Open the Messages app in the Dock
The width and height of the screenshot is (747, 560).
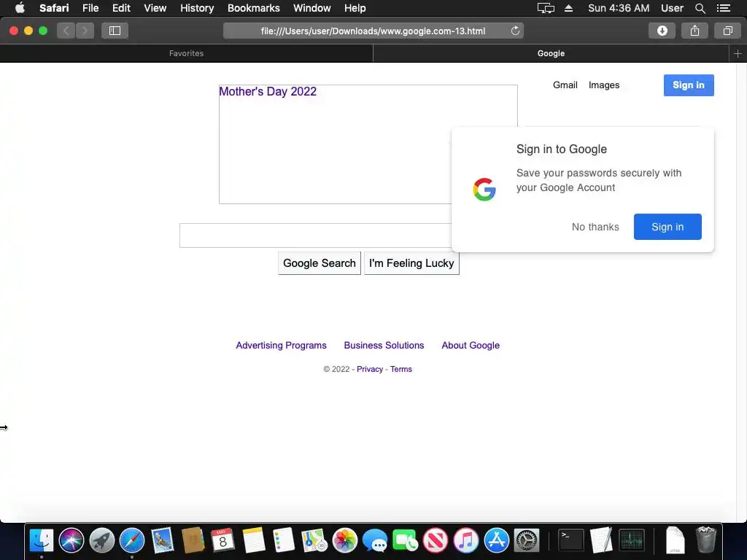(x=374, y=540)
